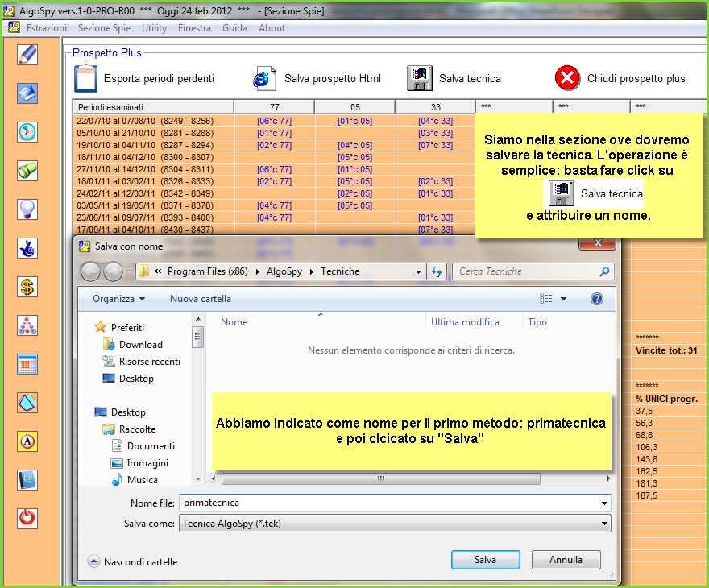Click the pencil icon in the left sidebar
This screenshot has width=709, height=588.
(x=27, y=55)
